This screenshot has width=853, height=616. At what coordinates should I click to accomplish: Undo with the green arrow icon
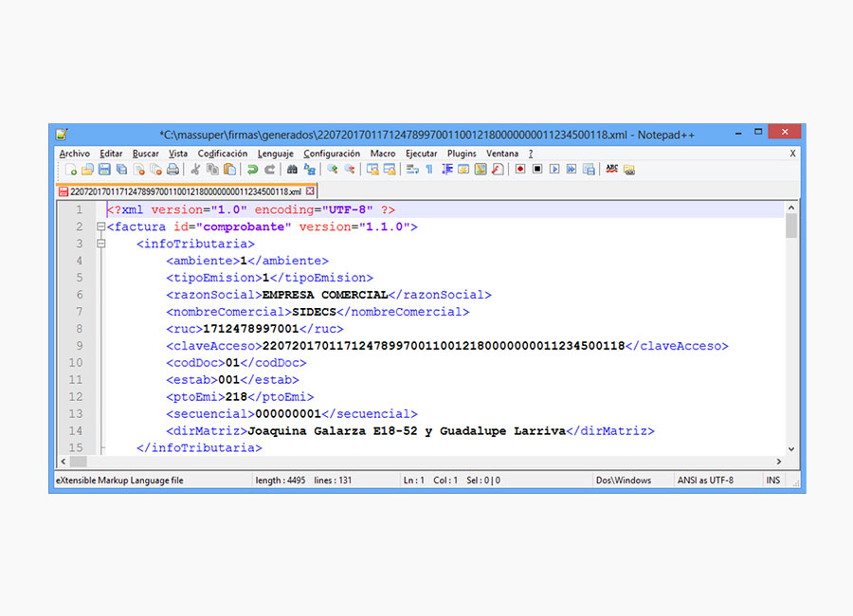(252, 170)
